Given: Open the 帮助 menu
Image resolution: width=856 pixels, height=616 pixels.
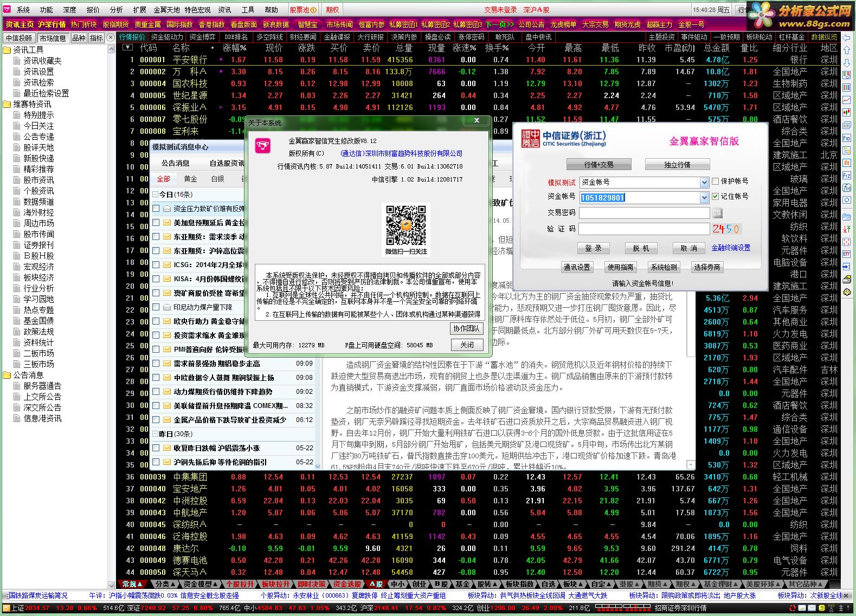Looking at the screenshot, I should (x=271, y=10).
